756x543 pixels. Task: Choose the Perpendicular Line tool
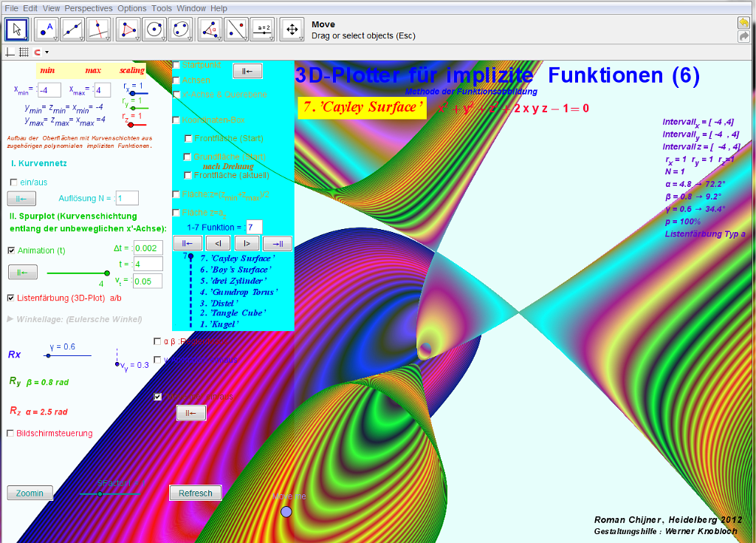[98, 29]
